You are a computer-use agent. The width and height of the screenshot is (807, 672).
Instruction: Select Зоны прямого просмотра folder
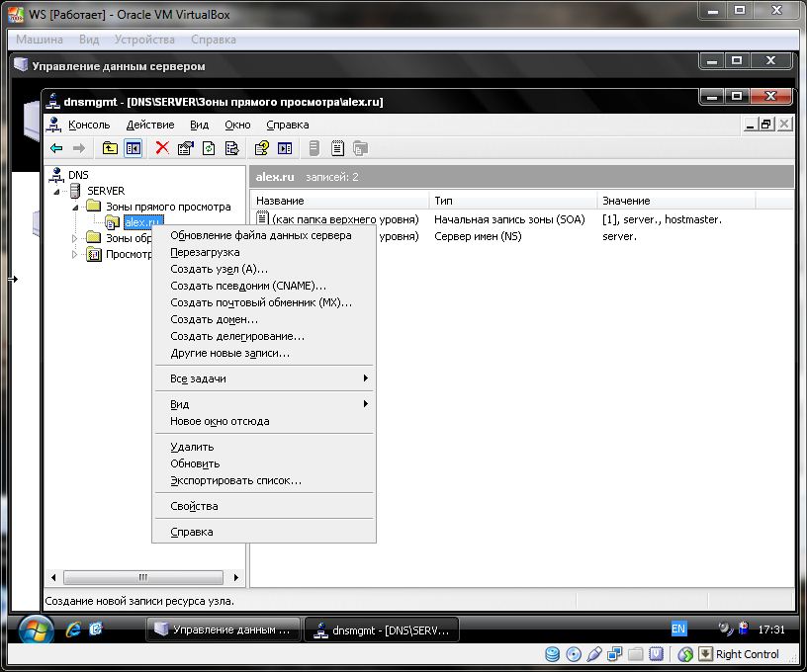click(168, 207)
